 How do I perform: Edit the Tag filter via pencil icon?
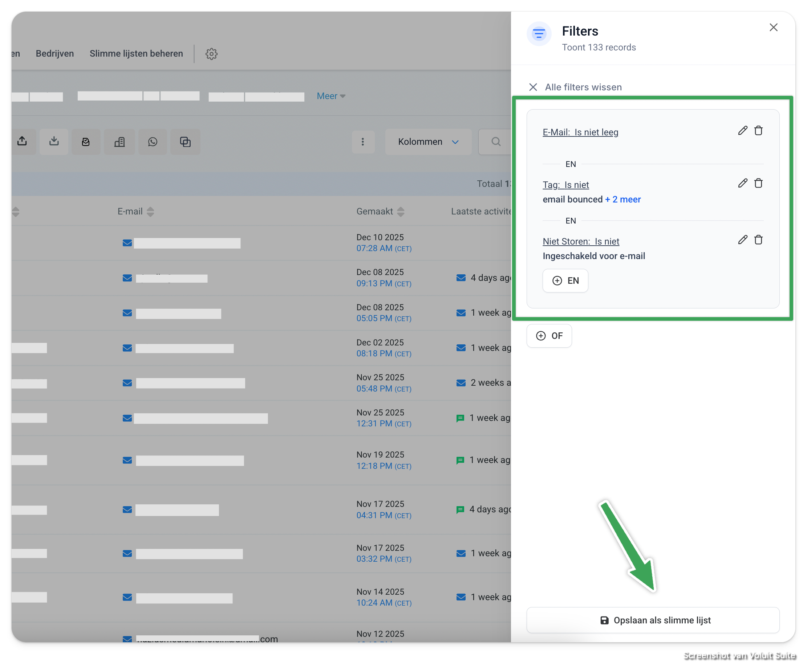(742, 183)
